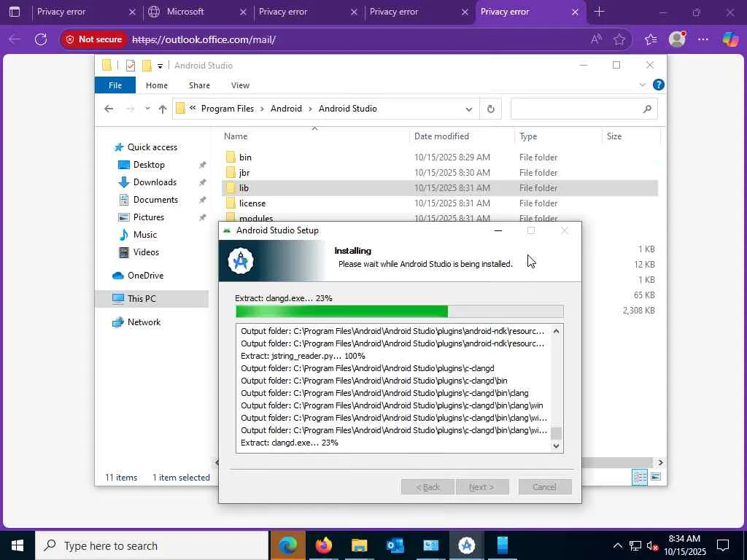Viewport: 747px width, 560px height.
Task: Open Network in navigation pane
Action: pos(144,322)
